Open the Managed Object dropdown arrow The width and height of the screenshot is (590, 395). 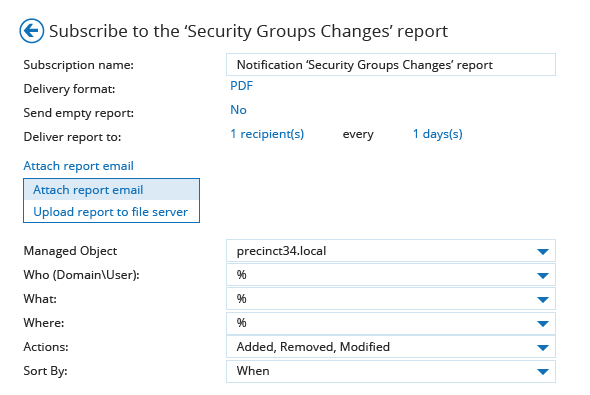click(543, 252)
